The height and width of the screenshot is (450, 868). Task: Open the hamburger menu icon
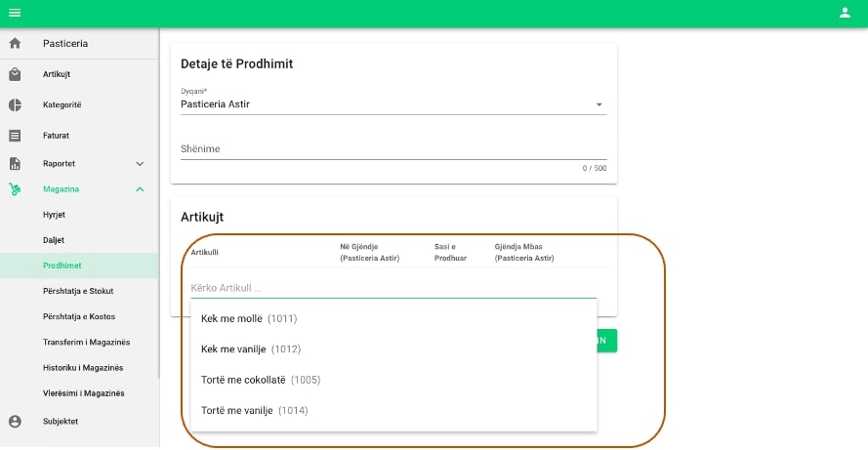(15, 13)
